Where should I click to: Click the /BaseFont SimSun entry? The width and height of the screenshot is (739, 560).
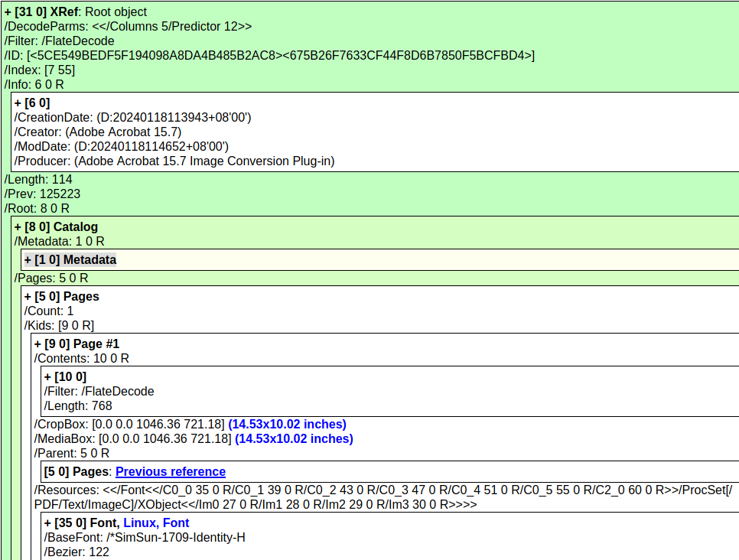144,538
